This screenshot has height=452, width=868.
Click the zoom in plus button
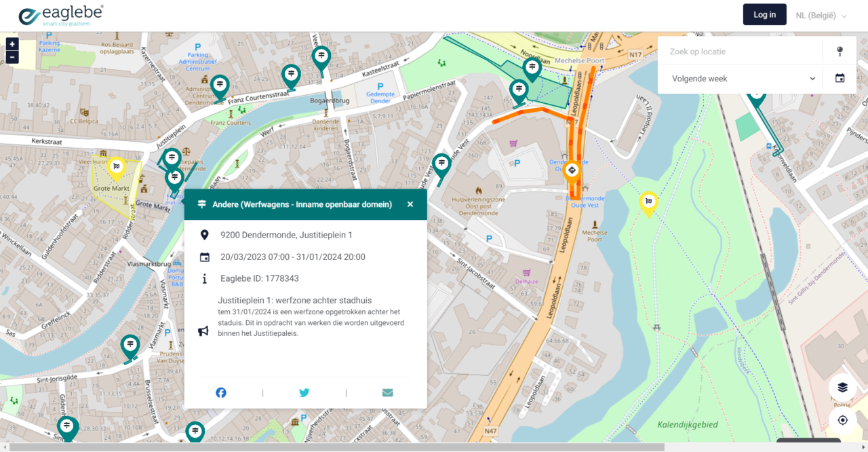(12, 44)
